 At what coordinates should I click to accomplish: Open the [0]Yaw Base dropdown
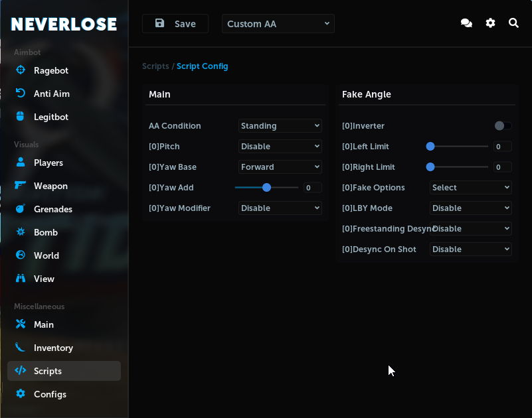pos(280,167)
